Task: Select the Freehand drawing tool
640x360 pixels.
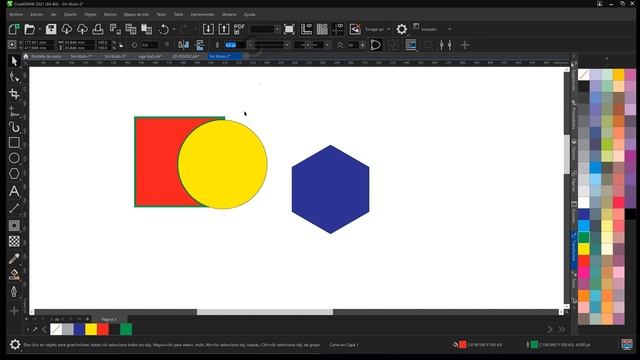Action: tap(14, 111)
